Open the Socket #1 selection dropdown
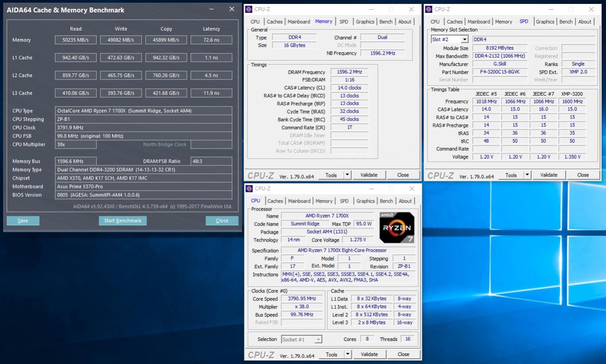The height and width of the screenshot is (364, 606). point(318,340)
